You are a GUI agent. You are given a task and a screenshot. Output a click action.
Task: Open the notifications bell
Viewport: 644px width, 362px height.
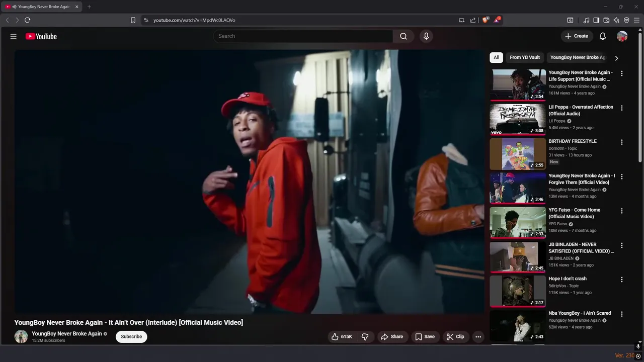[603, 36]
